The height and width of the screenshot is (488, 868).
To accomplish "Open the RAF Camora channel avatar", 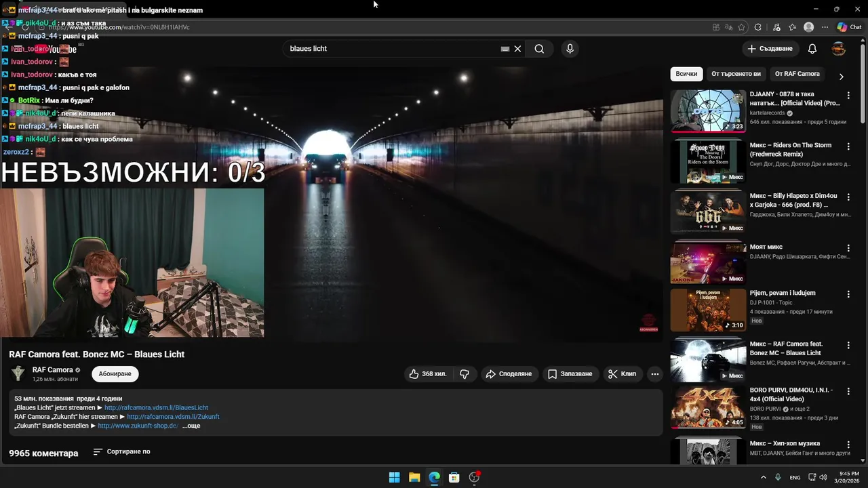I will (18, 373).
